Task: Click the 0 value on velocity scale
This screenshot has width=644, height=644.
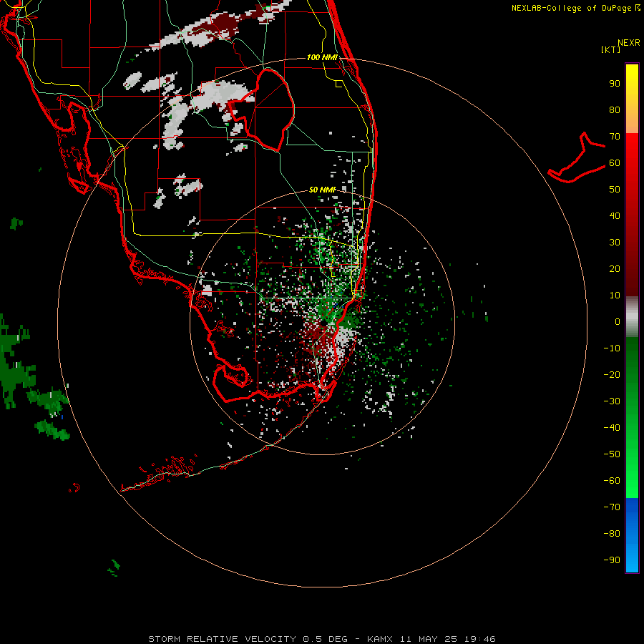Action: click(618, 322)
